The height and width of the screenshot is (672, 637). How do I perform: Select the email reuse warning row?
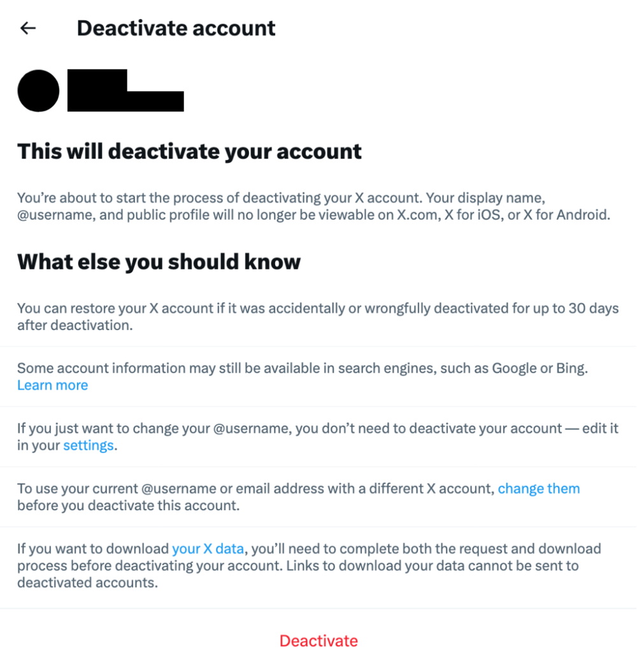[x=318, y=497]
